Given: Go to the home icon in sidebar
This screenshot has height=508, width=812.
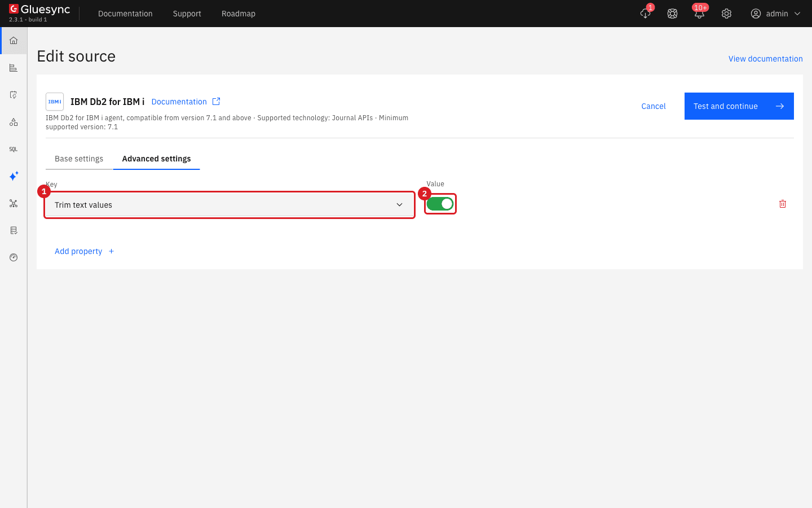Looking at the screenshot, I should pyautogui.click(x=14, y=41).
